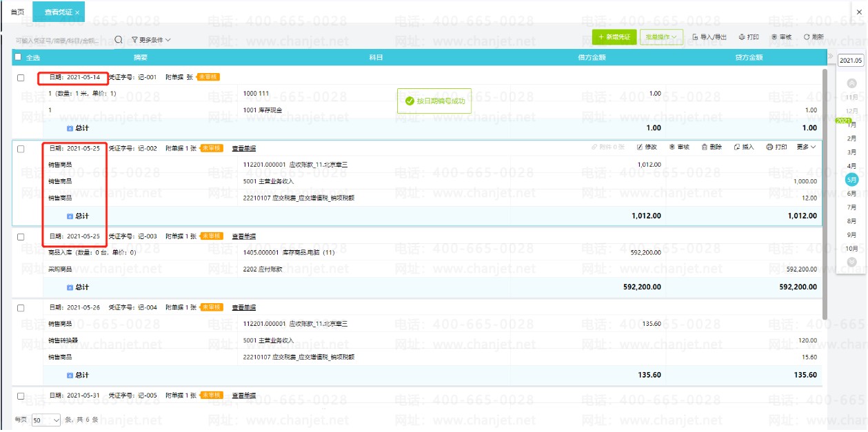Print voucher 记-002 with row 打印
Viewport: 868px width, 432px height.
(777, 147)
